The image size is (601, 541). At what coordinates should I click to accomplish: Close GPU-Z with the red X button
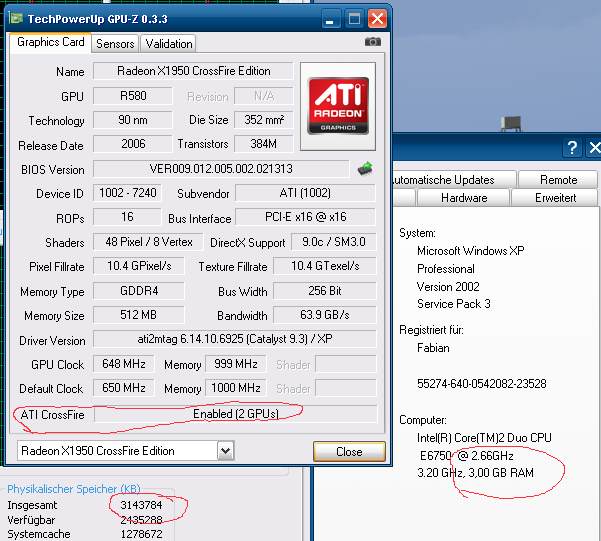pos(377,19)
